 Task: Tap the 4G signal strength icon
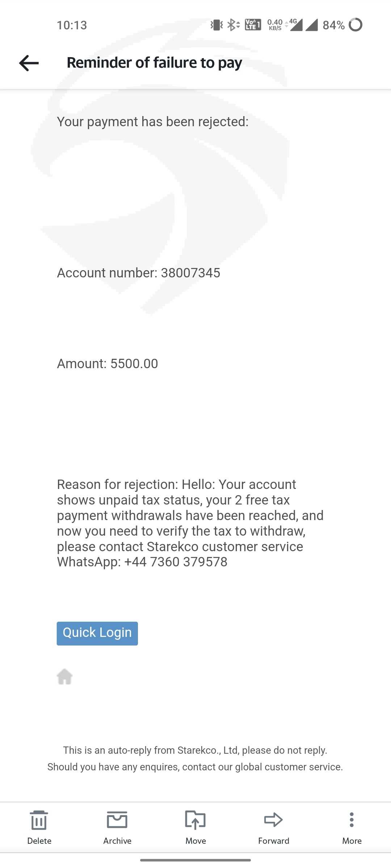coord(296,25)
